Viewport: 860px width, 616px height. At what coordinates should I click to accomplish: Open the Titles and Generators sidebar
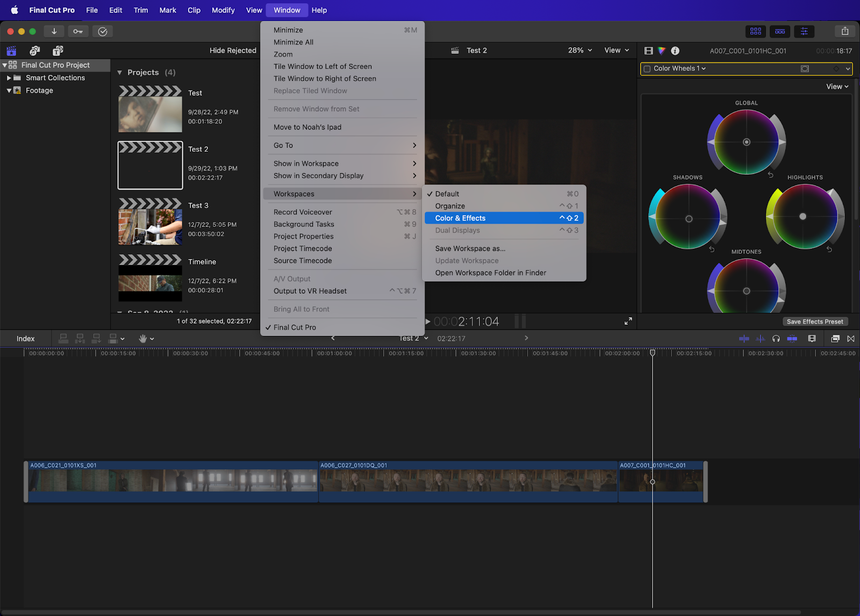pyautogui.click(x=58, y=51)
